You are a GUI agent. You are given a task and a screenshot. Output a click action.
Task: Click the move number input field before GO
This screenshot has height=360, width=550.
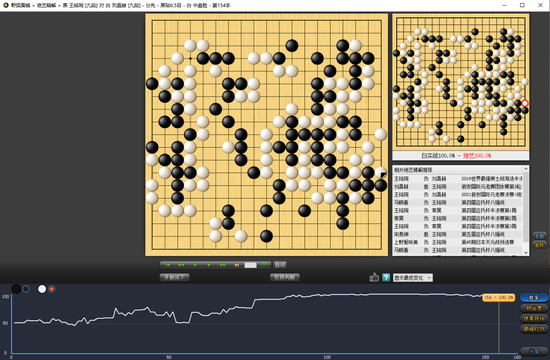pyautogui.click(x=250, y=265)
